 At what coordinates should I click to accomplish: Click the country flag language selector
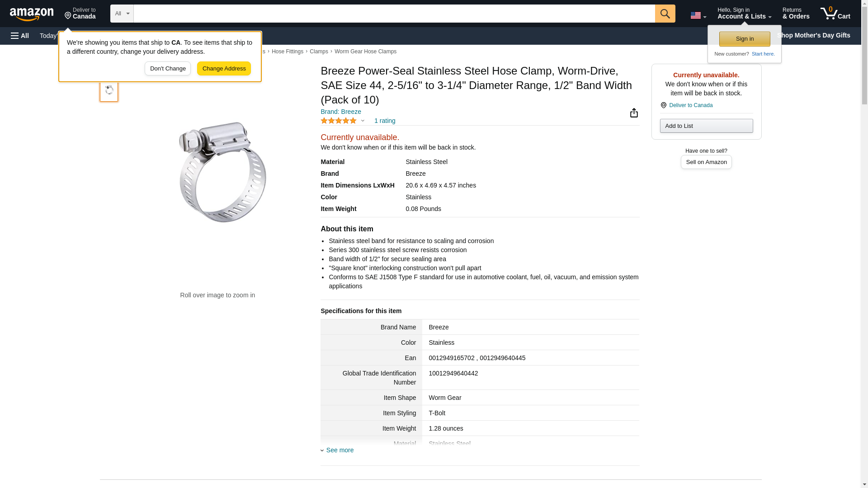698,15
